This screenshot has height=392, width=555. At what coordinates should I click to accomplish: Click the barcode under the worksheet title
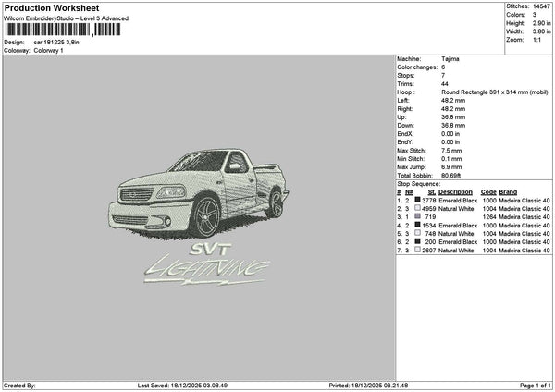(x=63, y=30)
